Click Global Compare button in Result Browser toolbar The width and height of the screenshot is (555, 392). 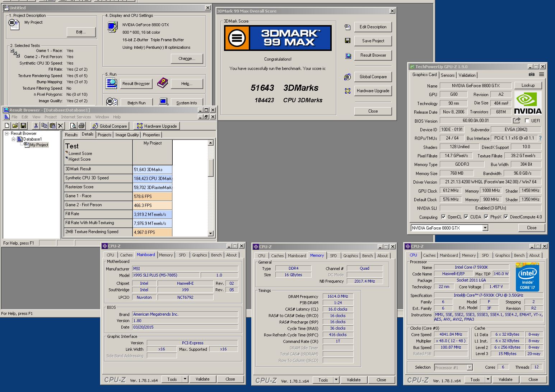click(x=110, y=126)
